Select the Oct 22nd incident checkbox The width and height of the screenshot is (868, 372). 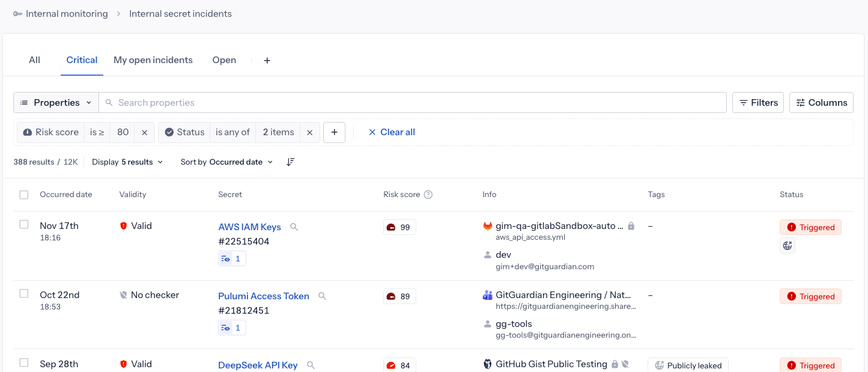pyautogui.click(x=24, y=293)
